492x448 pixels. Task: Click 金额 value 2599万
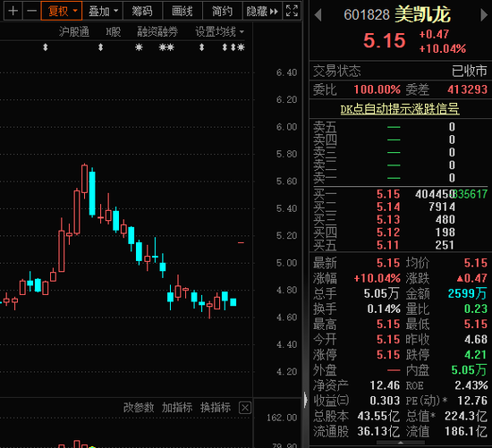[467, 293]
